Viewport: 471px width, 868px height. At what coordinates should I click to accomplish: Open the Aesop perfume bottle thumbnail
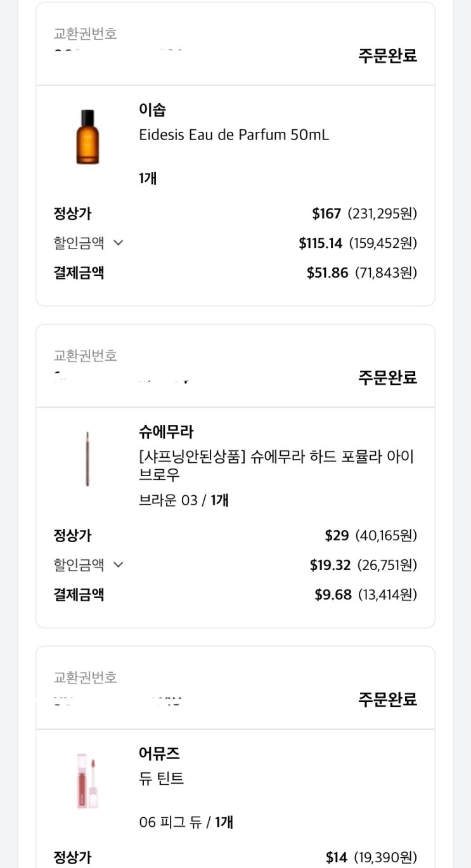(87, 137)
